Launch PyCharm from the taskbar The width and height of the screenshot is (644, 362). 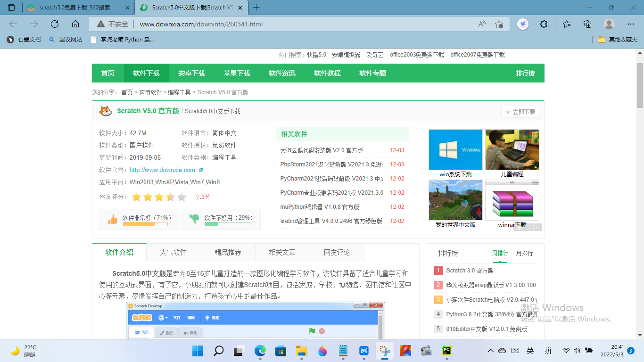coord(446,351)
